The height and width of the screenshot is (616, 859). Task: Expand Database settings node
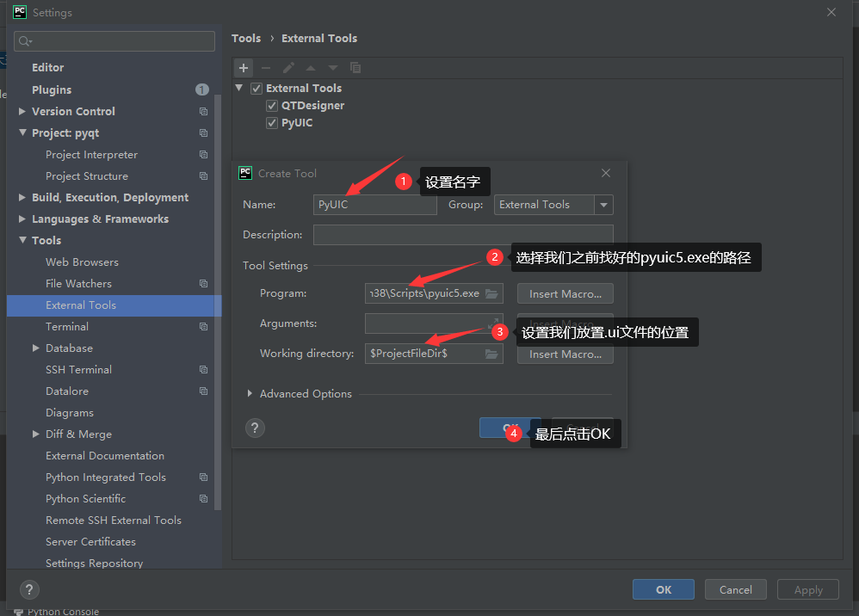click(x=35, y=348)
